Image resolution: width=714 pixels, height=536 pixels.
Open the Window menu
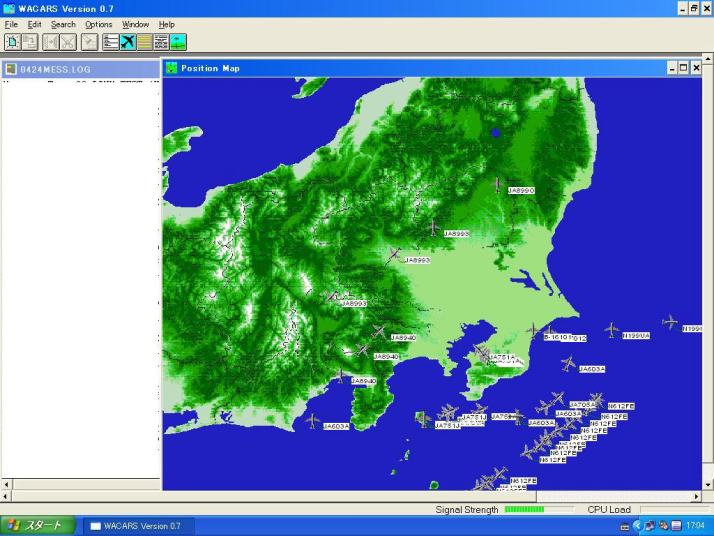click(x=135, y=24)
